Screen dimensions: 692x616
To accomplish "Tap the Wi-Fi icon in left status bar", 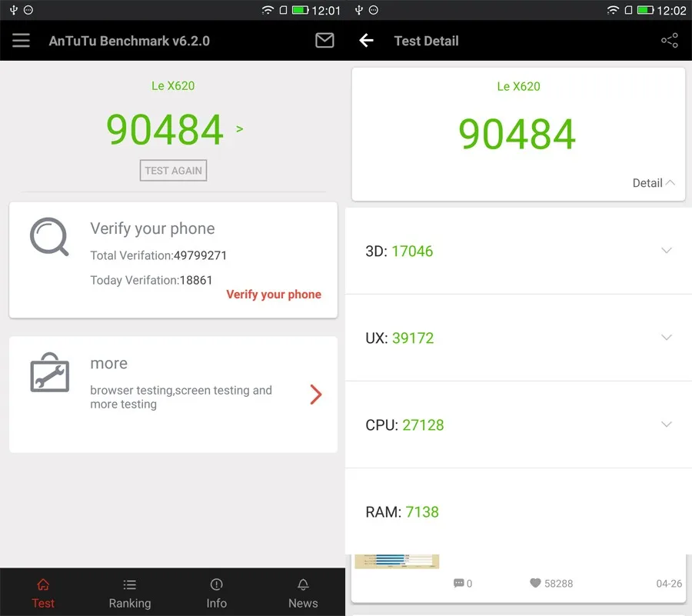I will click(x=268, y=10).
